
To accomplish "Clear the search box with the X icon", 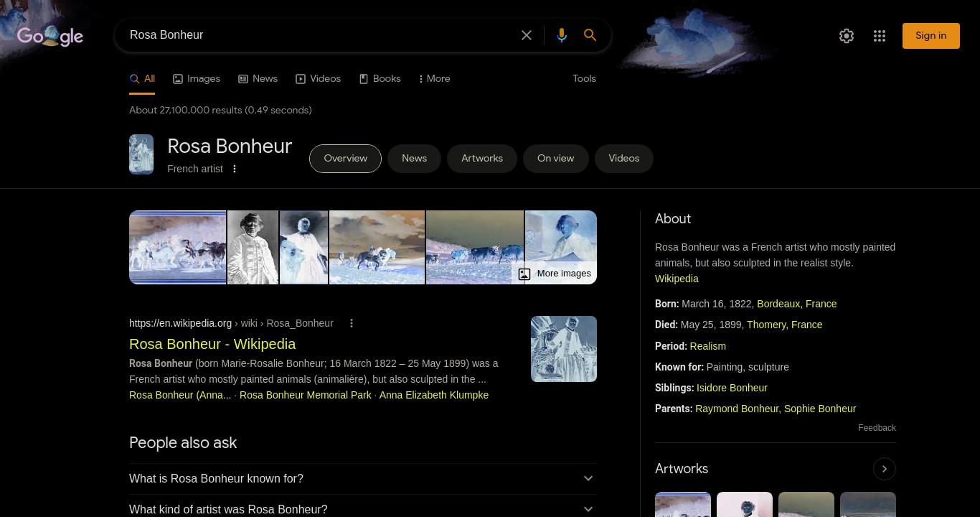I will coord(527,35).
